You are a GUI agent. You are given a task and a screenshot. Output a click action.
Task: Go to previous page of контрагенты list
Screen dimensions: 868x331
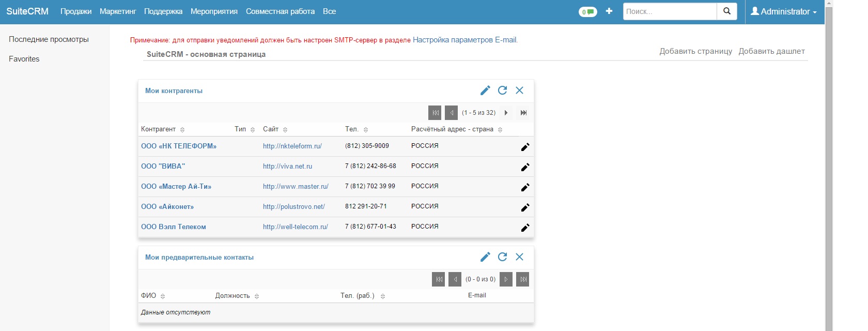(x=452, y=113)
